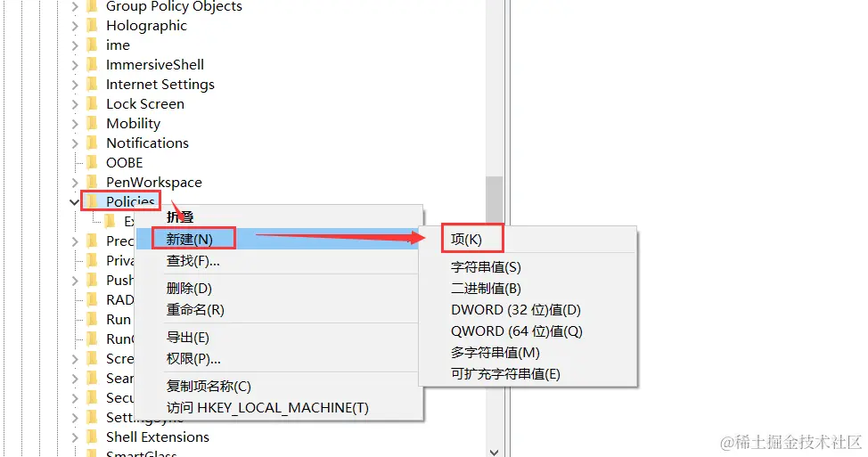
Task: Select the Holographic tree item
Action: [147, 26]
